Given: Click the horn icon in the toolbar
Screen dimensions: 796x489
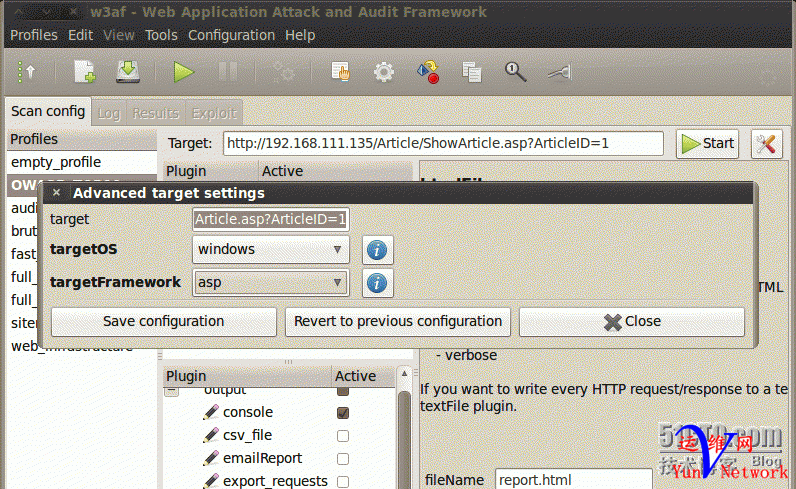Looking at the screenshot, I should [x=559, y=73].
